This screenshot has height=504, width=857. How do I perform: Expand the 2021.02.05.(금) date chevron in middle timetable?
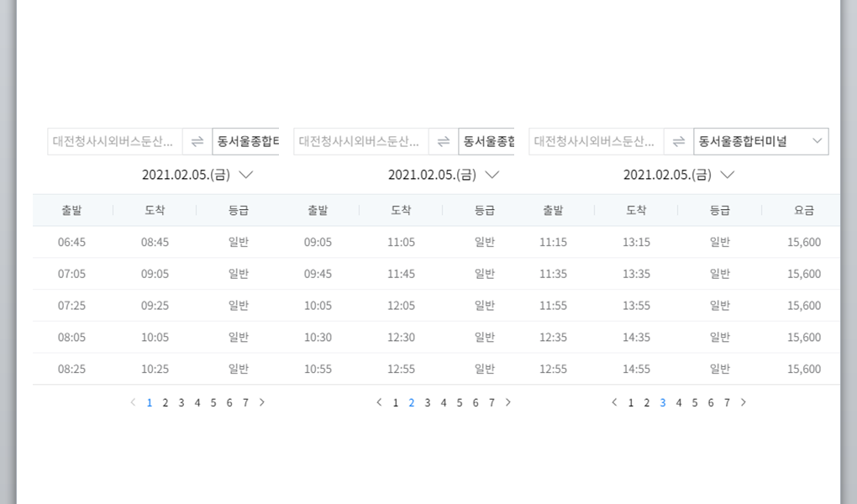tap(492, 175)
